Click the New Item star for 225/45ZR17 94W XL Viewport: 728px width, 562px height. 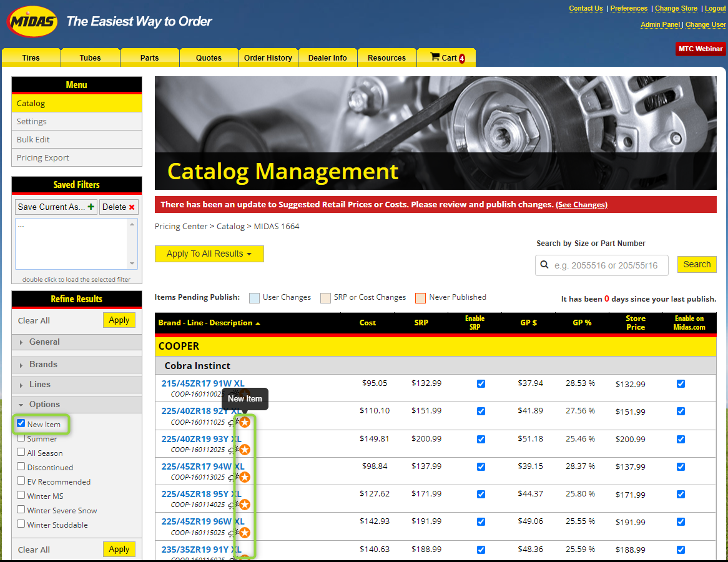click(245, 477)
